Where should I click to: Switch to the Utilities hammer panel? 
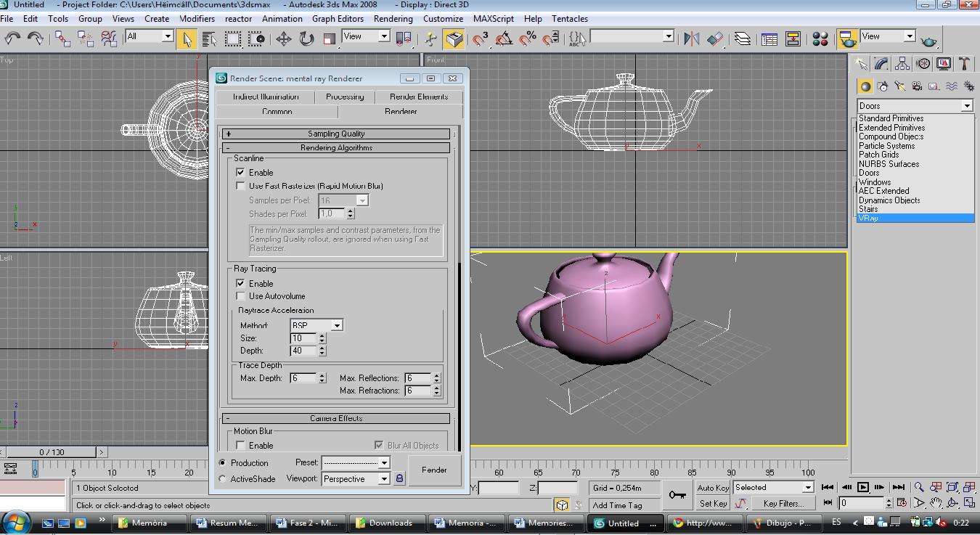point(964,64)
